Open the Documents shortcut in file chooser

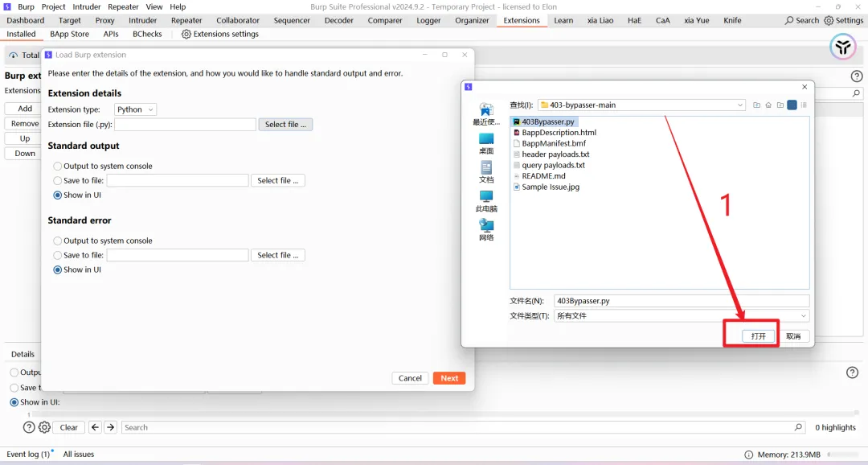tap(486, 172)
